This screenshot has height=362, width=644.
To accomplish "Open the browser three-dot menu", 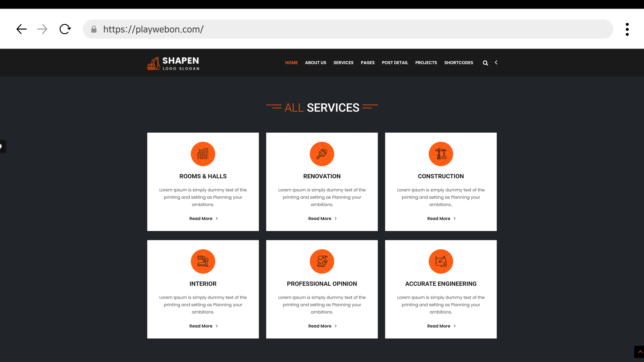I will pos(627,29).
